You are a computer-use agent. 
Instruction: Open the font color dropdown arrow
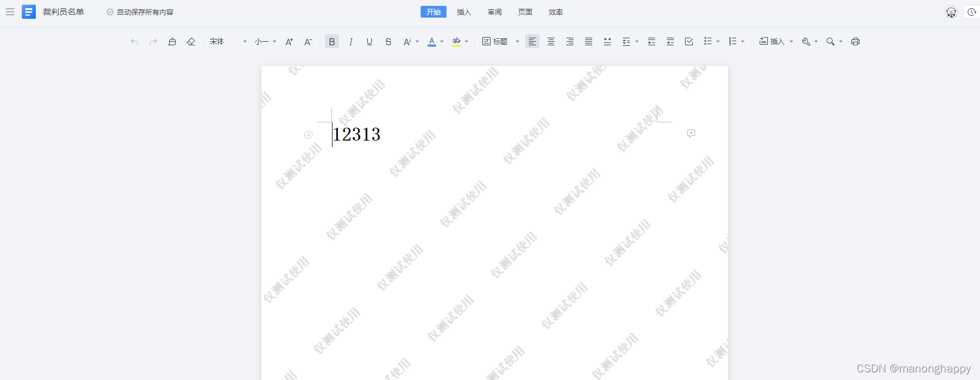pos(442,42)
